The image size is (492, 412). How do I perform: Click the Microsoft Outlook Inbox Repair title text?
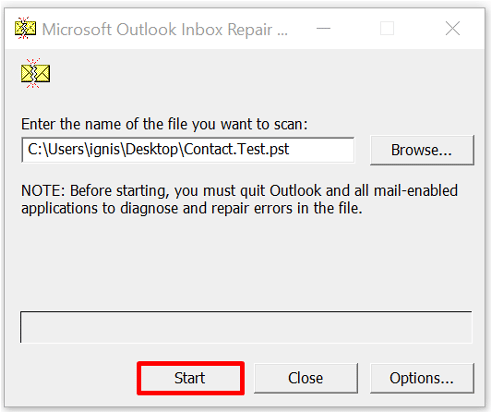165,29
